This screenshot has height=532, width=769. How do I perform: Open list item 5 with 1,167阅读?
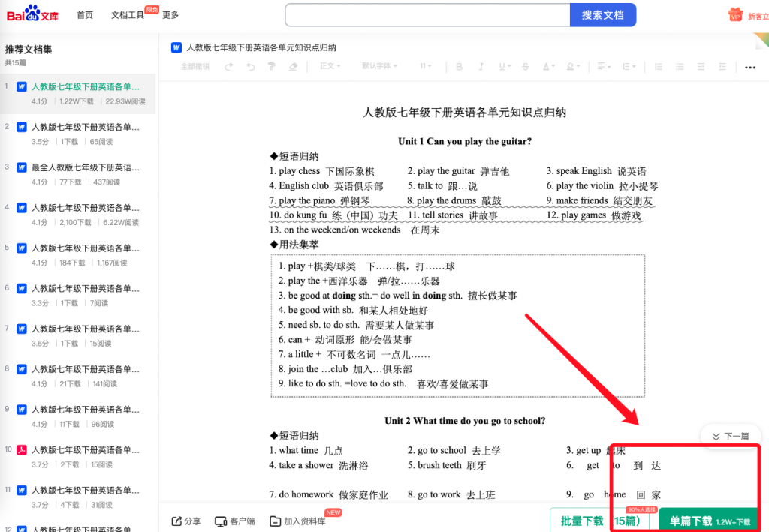click(x=78, y=255)
